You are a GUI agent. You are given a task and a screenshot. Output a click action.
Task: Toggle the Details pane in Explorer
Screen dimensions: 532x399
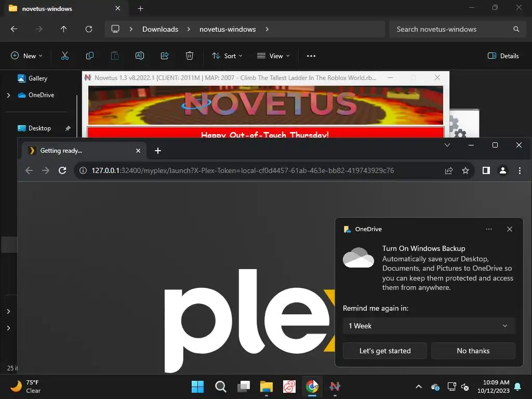point(503,56)
